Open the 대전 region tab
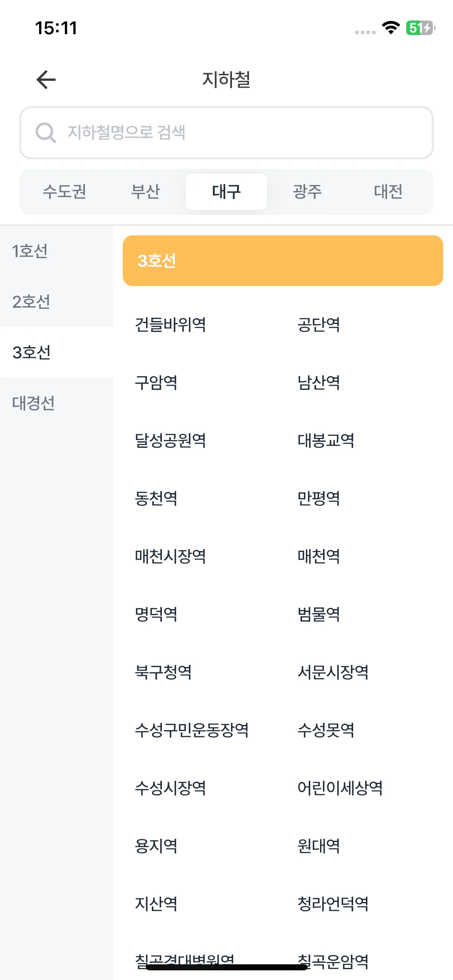Image resolution: width=453 pixels, height=980 pixels. coord(388,191)
